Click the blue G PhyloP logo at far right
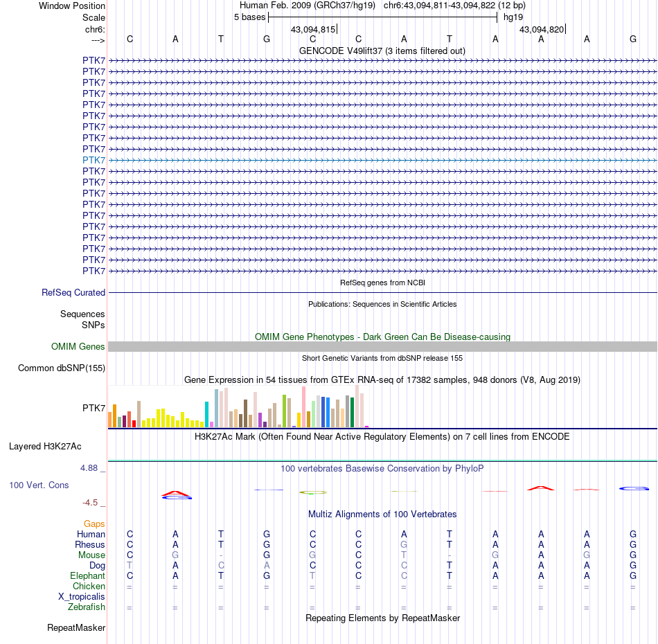The width and height of the screenshot is (658, 644). pos(634,488)
